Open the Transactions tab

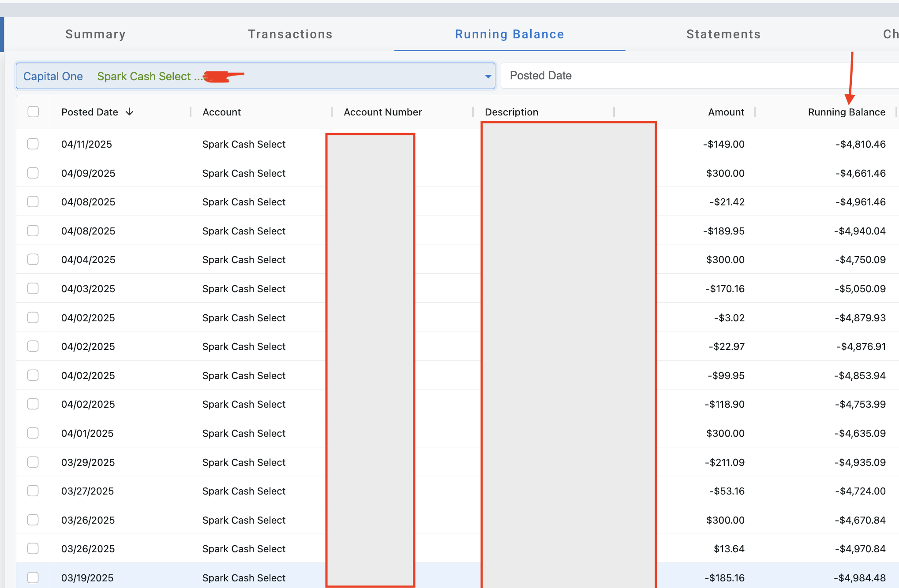(290, 34)
